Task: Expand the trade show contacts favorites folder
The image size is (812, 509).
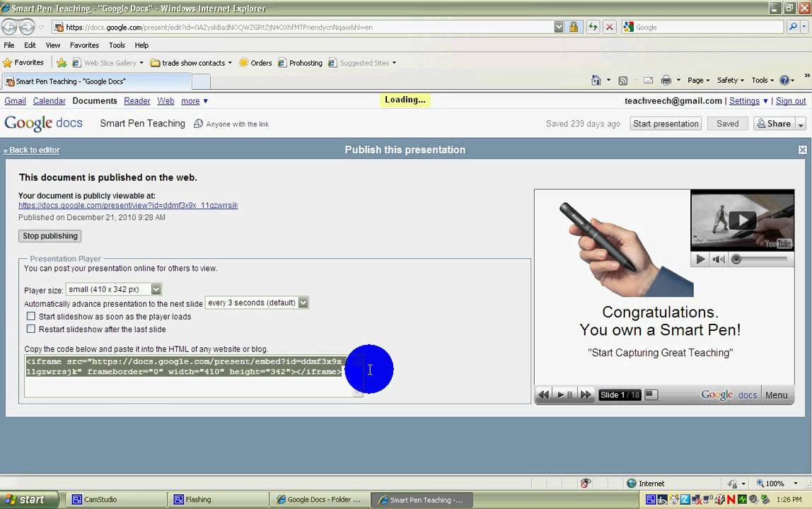Action: (x=190, y=63)
